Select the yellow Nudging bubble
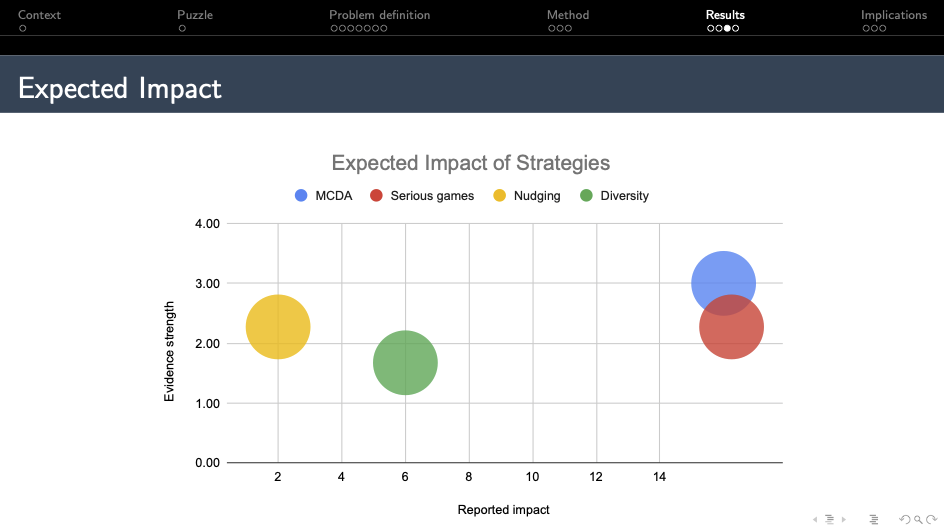 (x=278, y=327)
